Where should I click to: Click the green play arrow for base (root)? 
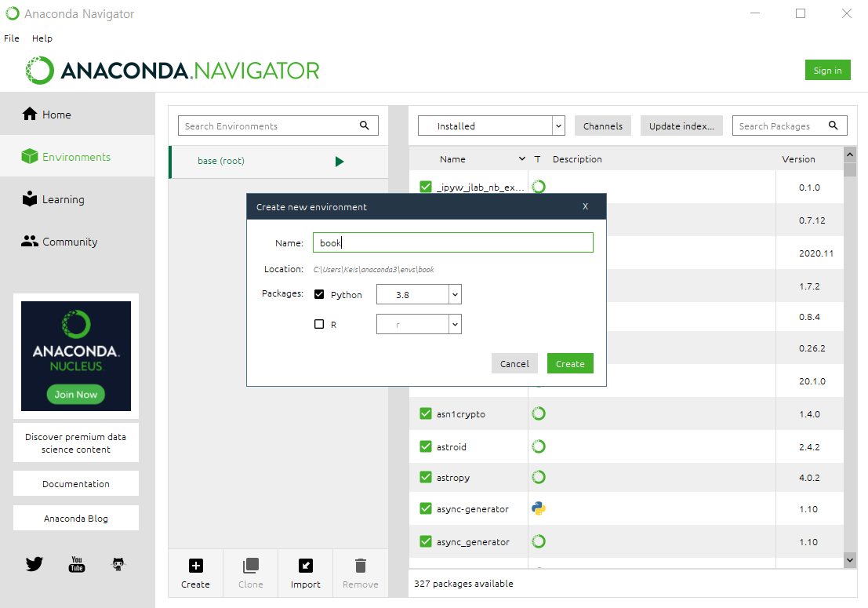340,161
